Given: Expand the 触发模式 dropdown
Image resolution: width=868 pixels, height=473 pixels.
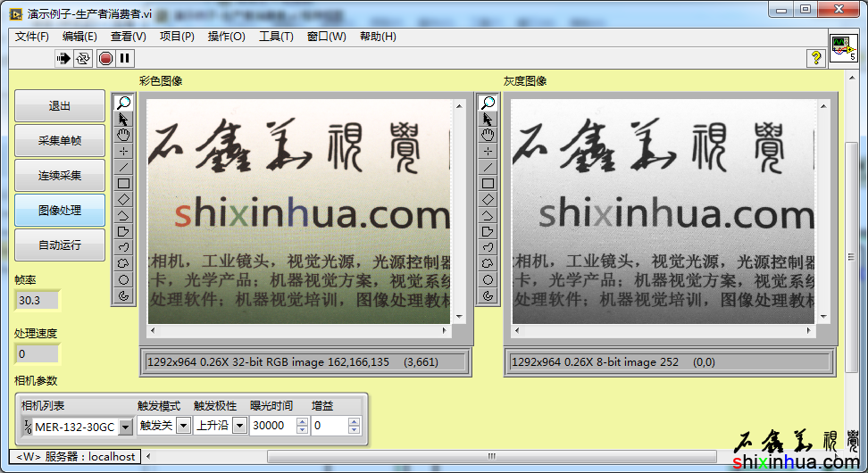Looking at the screenshot, I should 183,426.
